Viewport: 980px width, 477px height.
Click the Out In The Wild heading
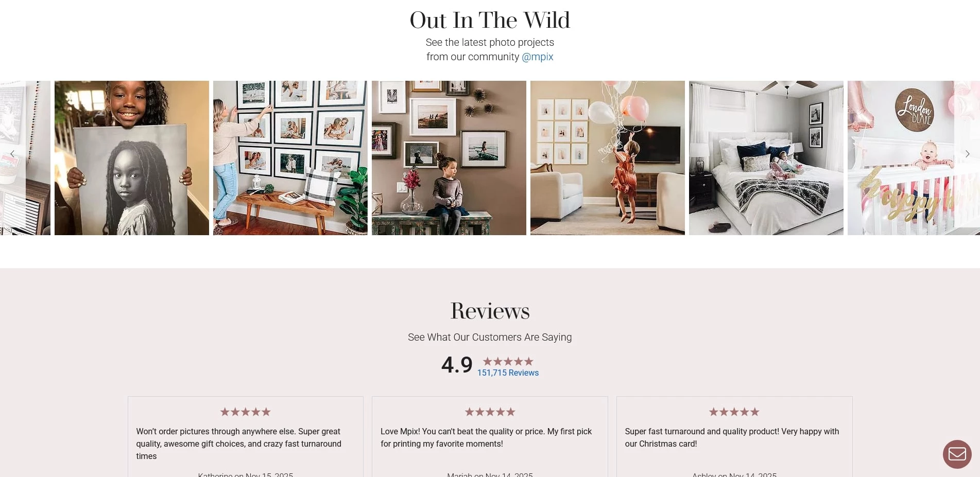pos(490,21)
